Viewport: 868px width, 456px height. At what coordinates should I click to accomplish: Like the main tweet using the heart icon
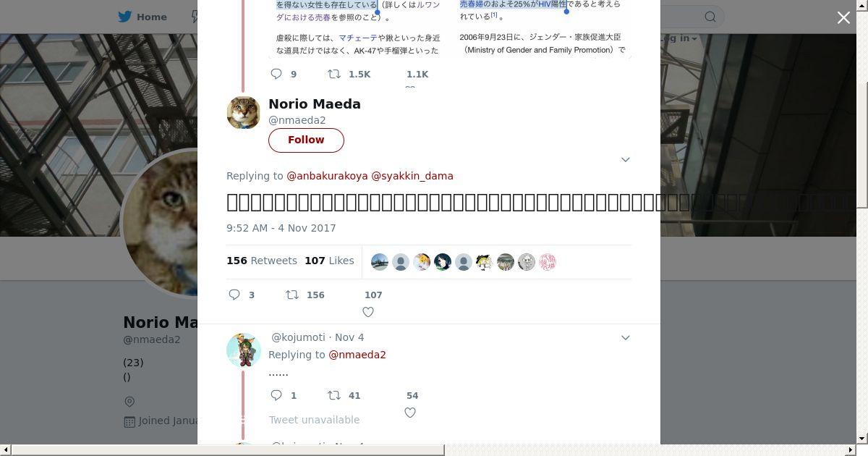[x=368, y=312]
